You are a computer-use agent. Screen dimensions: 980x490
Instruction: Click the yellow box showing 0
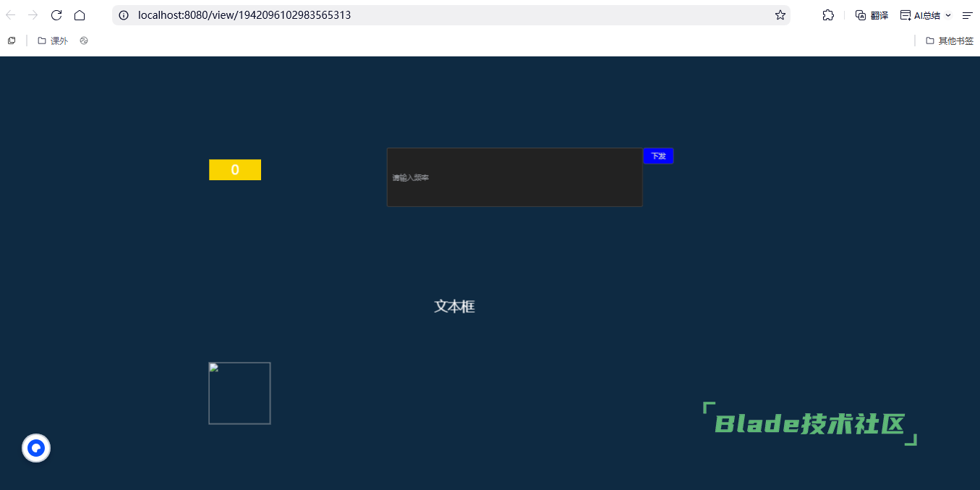[235, 170]
